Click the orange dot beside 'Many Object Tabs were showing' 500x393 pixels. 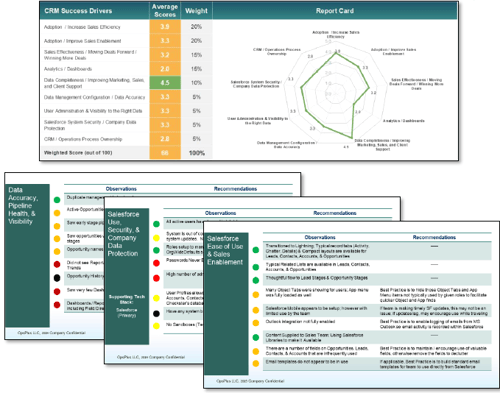(x=256, y=295)
